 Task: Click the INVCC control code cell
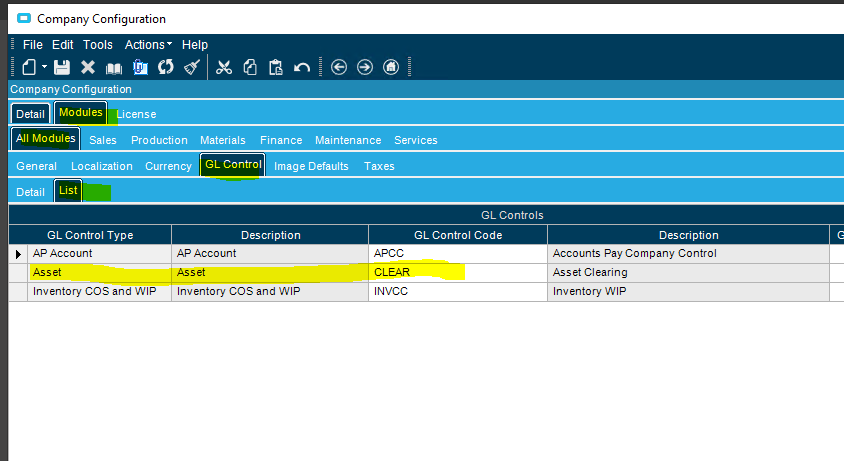458,291
